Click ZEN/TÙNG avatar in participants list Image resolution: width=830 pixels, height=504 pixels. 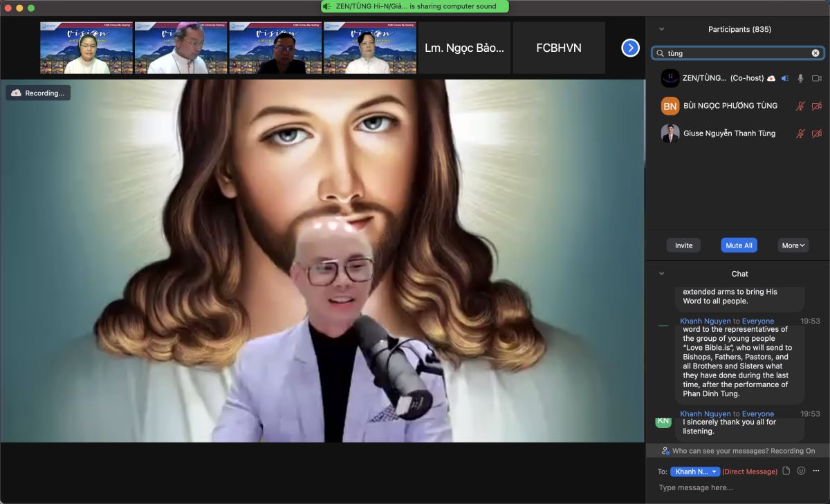(670, 78)
